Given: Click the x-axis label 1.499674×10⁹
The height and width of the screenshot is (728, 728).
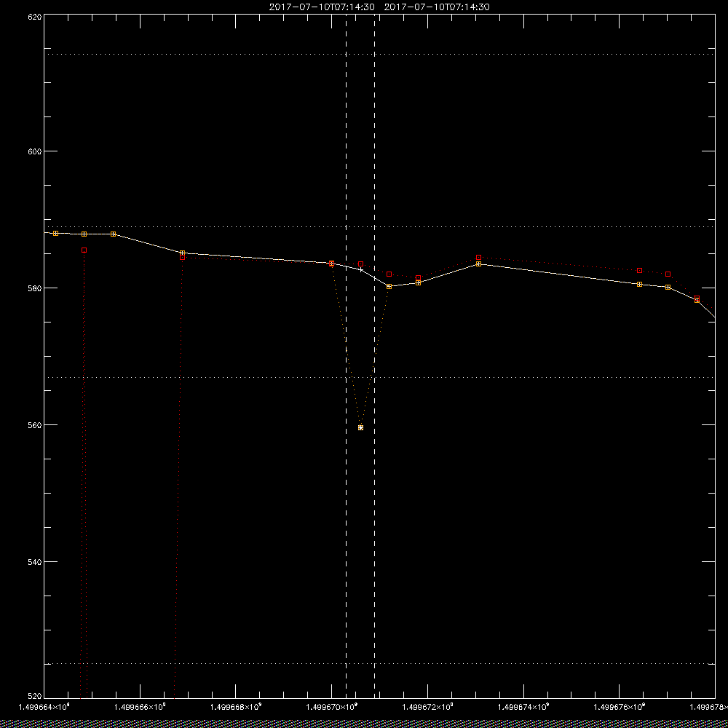Looking at the screenshot, I should (x=524, y=707).
